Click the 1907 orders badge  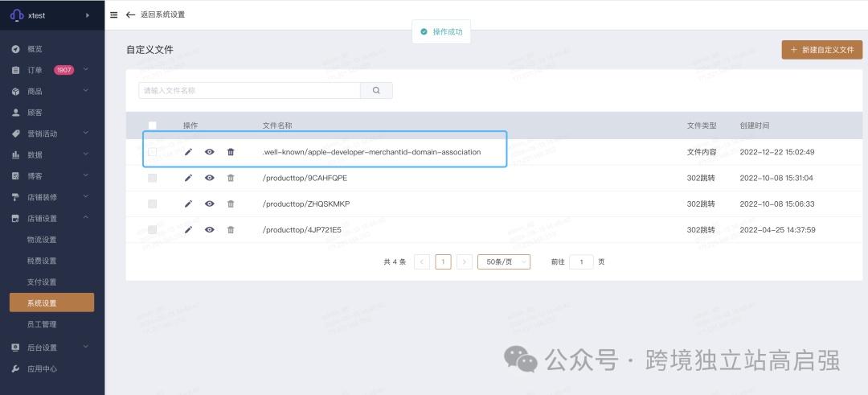point(63,70)
